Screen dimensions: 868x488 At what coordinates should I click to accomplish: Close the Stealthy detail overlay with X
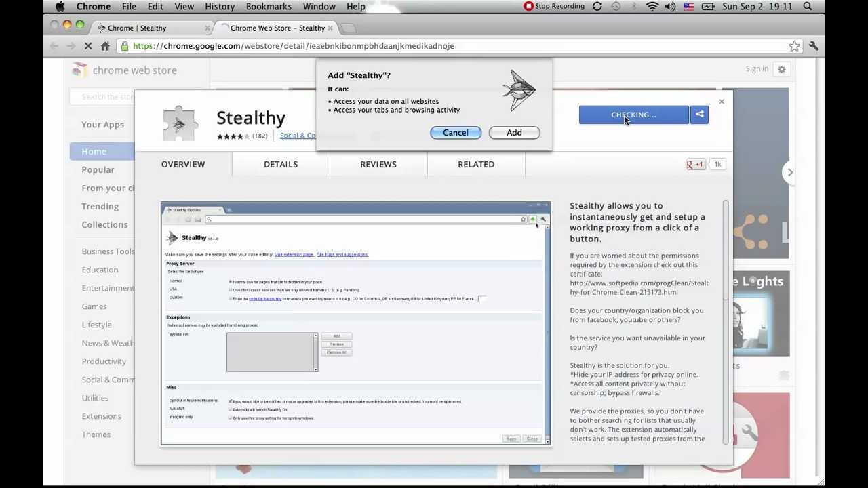tap(722, 102)
